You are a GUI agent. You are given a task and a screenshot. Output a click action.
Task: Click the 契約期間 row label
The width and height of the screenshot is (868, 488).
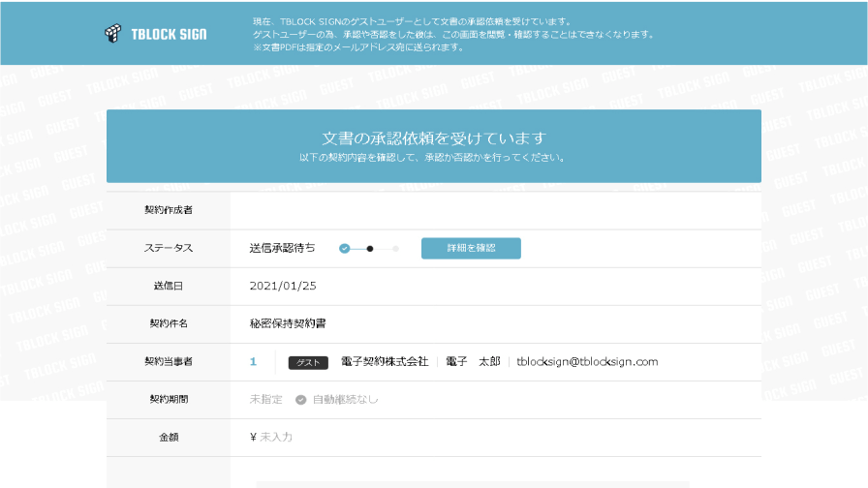169,400
